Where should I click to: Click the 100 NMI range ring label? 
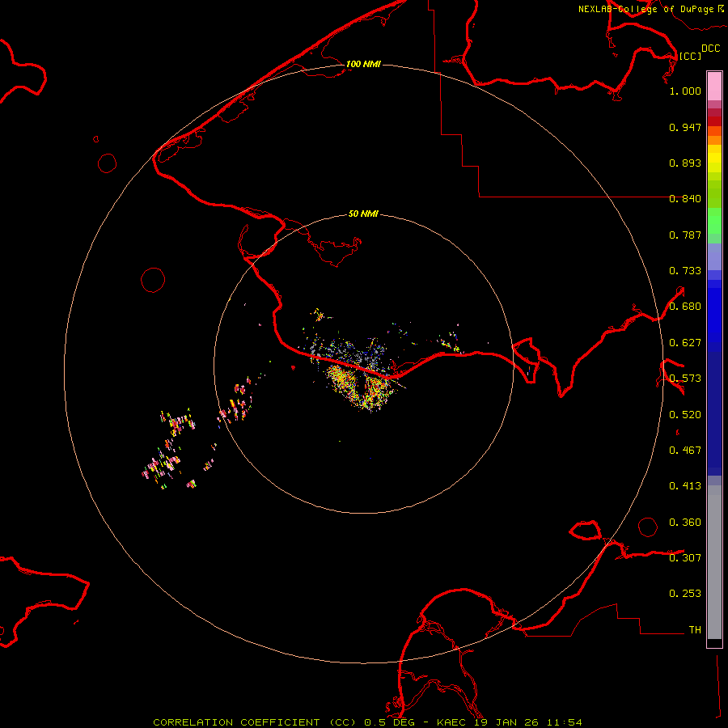click(x=363, y=64)
